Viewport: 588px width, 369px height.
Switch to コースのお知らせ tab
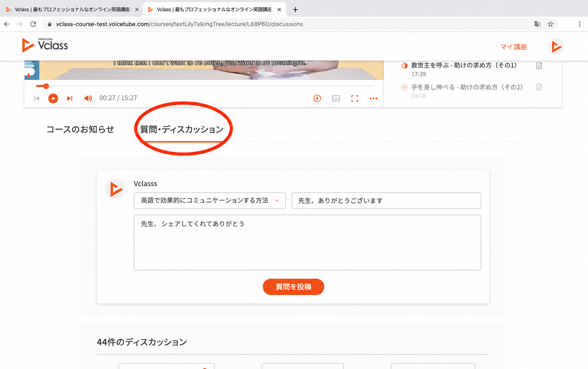[80, 129]
